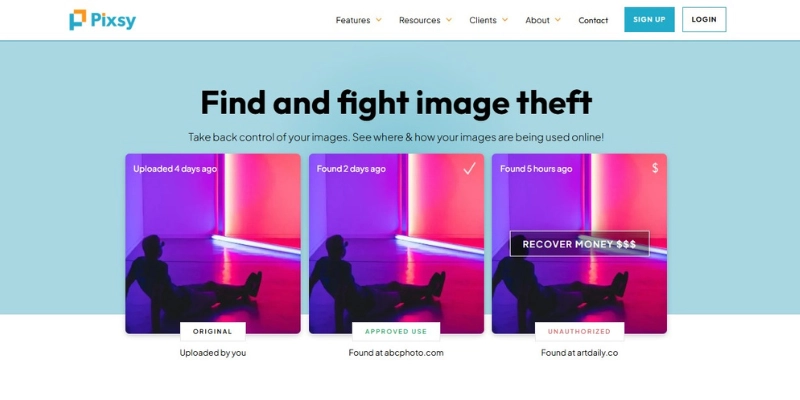Open the image found 2 days ago
Image resolution: width=800 pixels, height=400 pixels.
click(396, 243)
